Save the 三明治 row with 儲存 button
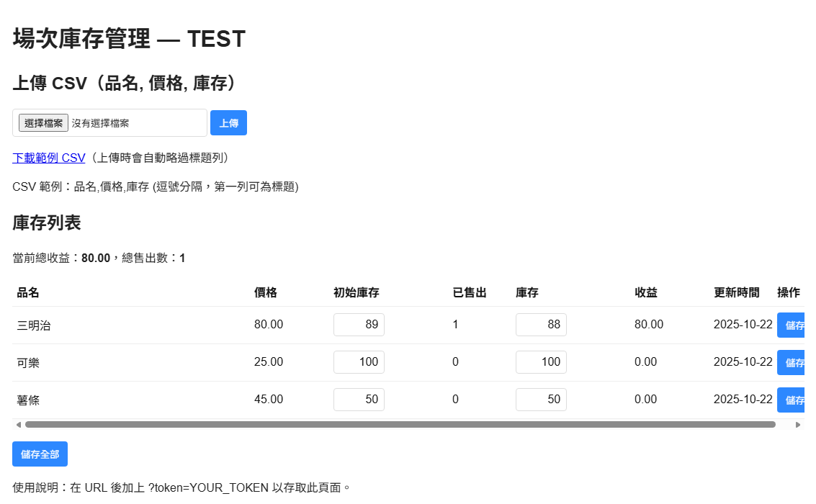The image size is (816, 504). (792, 325)
